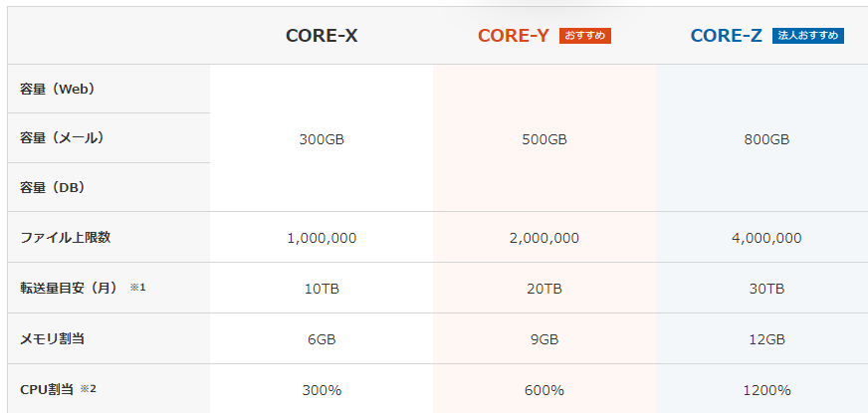Click the メモリ割当 row label
Screen dimensions: 868x413
(52, 338)
